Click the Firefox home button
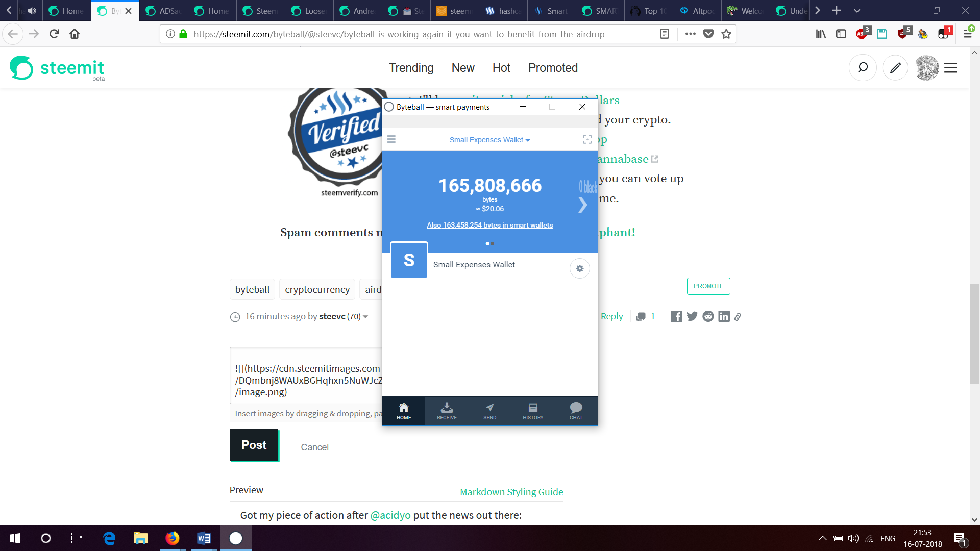This screenshot has height=551, width=980. 75,34
